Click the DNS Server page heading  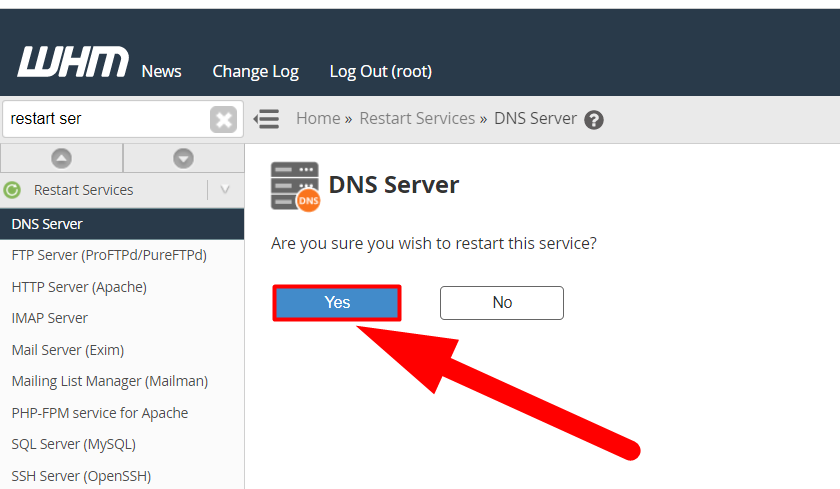[x=394, y=185]
